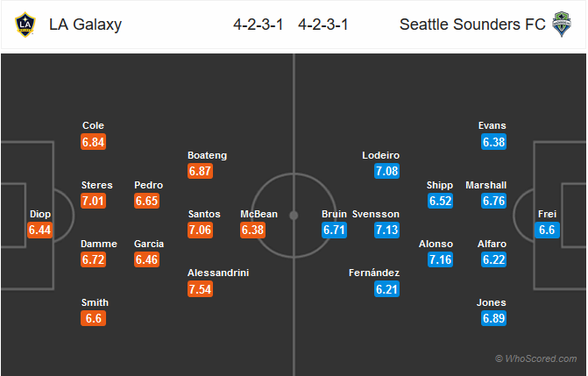Select Alessandrini's 7.54 rating badge
The image size is (588, 376).
click(201, 289)
